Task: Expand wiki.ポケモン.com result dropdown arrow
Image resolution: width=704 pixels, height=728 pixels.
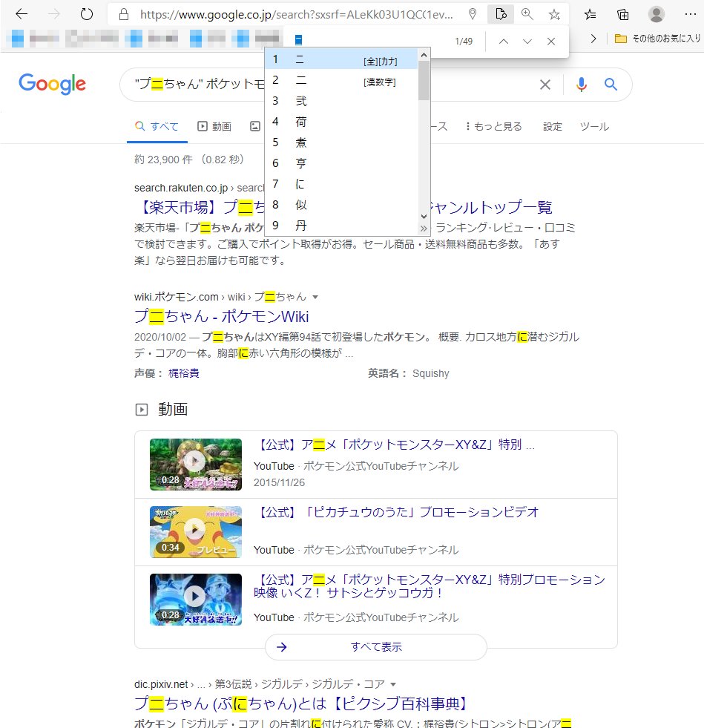Action: (315, 297)
